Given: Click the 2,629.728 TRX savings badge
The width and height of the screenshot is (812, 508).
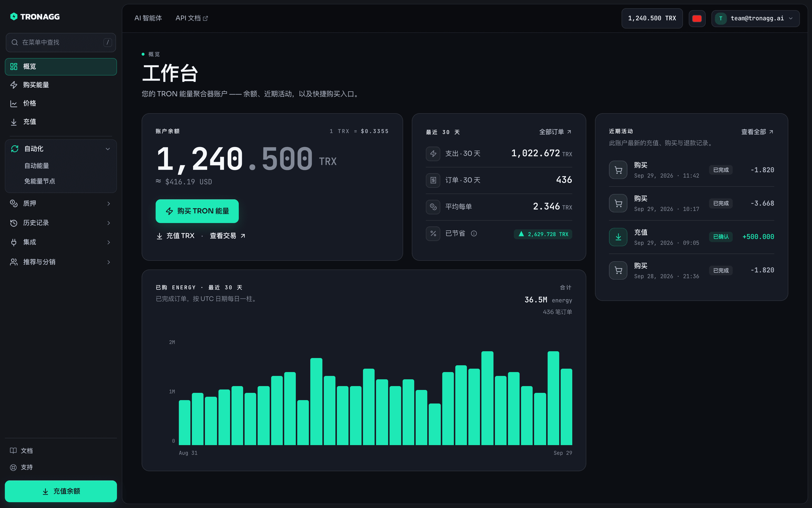Looking at the screenshot, I should pos(543,234).
